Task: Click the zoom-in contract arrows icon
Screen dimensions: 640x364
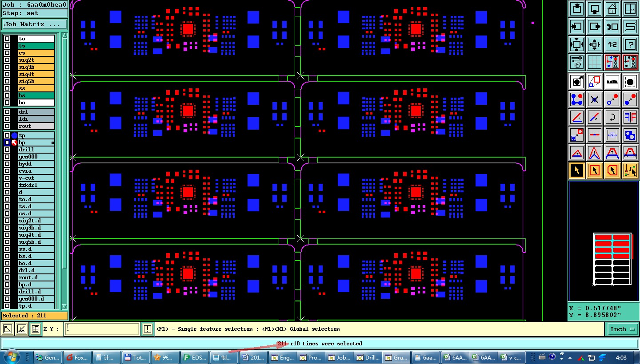Action: (x=595, y=44)
